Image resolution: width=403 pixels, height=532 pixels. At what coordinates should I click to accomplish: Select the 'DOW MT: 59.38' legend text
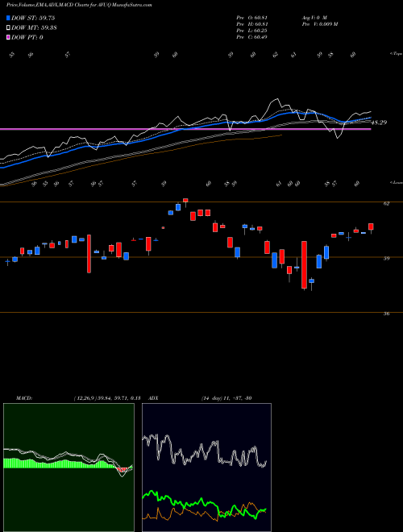point(34,28)
